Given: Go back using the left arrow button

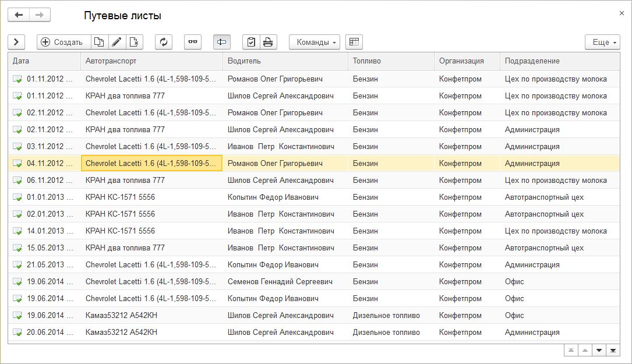Looking at the screenshot, I should coord(19,15).
